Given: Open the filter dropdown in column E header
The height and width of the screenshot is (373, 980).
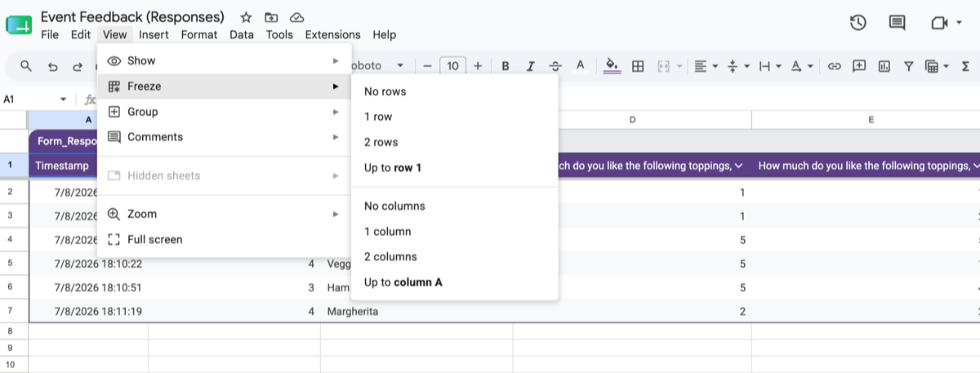Looking at the screenshot, I should [975, 166].
